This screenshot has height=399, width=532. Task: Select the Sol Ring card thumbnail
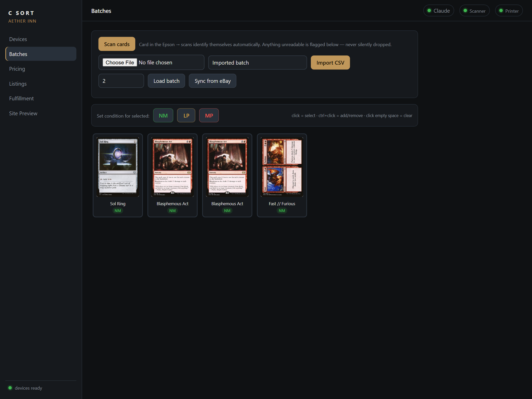tap(118, 167)
